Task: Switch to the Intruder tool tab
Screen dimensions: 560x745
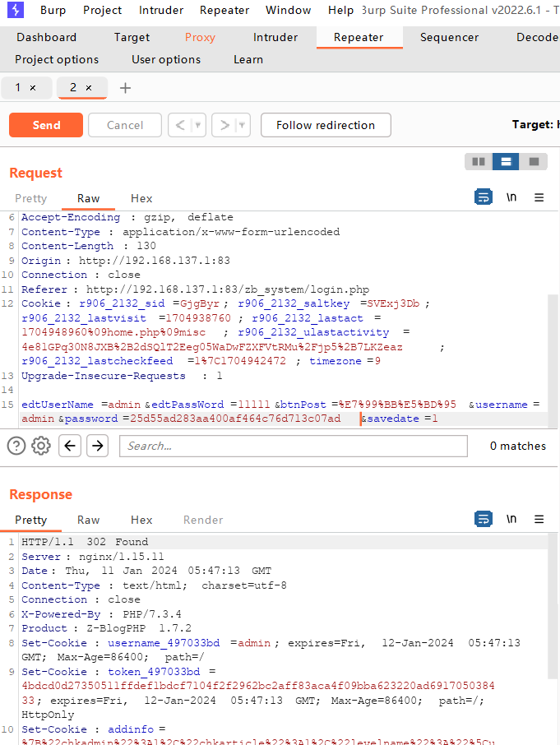Action: (275, 37)
